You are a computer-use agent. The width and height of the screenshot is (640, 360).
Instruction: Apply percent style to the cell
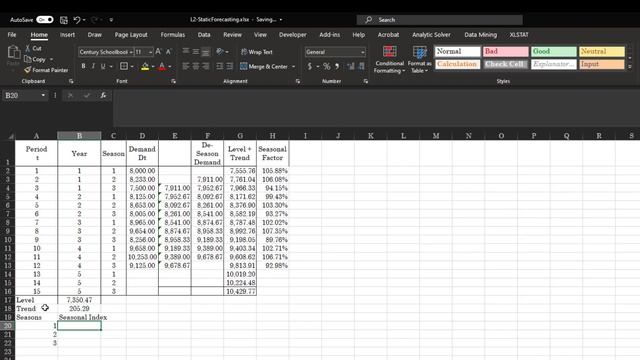[327, 66]
